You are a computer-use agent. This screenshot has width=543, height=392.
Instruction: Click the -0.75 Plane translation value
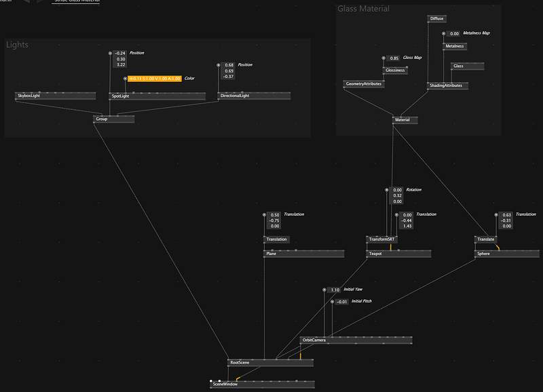pyautogui.click(x=274, y=220)
